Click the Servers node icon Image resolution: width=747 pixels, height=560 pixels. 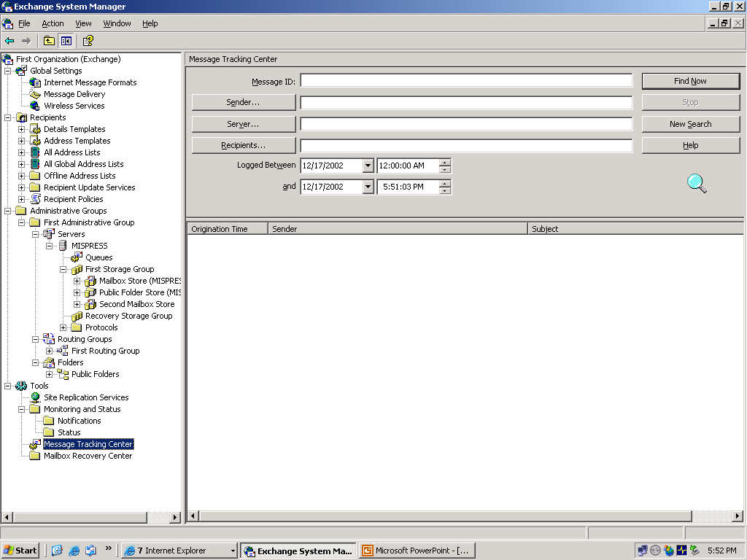pyautogui.click(x=49, y=234)
